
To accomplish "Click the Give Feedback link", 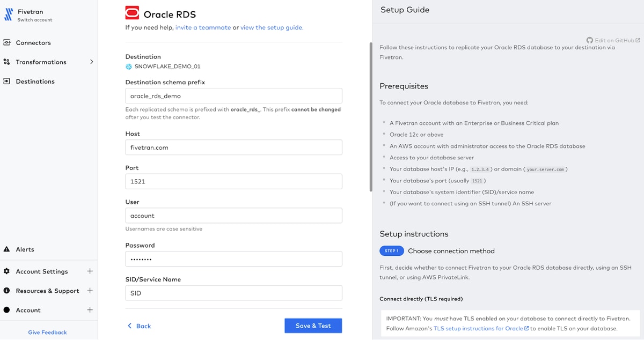I will point(48,332).
